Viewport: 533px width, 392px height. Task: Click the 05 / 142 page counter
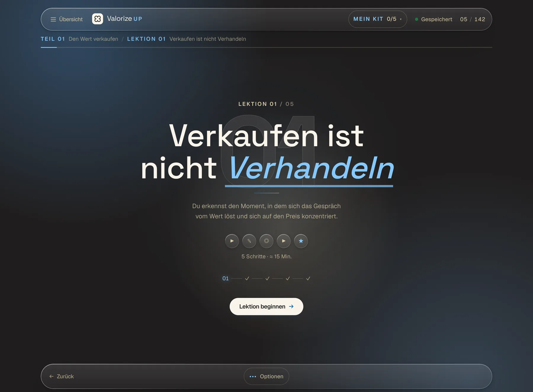473,19
